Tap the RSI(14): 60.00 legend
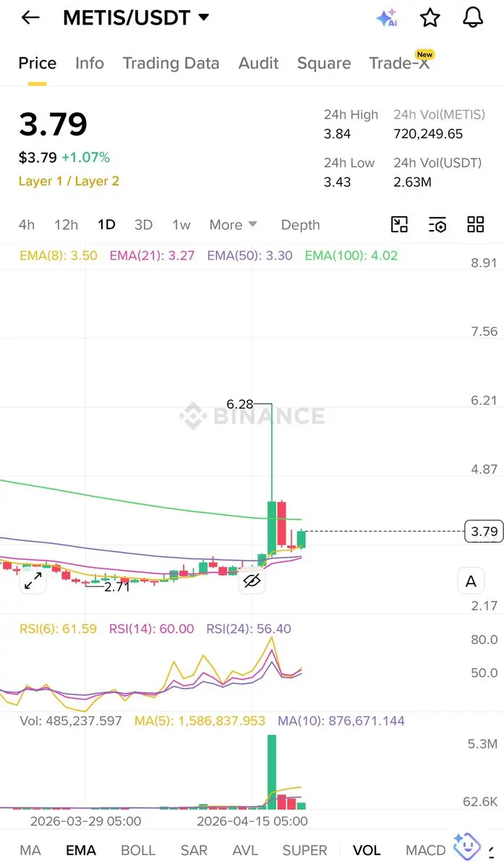Image resolution: width=504 pixels, height=868 pixels. click(151, 629)
